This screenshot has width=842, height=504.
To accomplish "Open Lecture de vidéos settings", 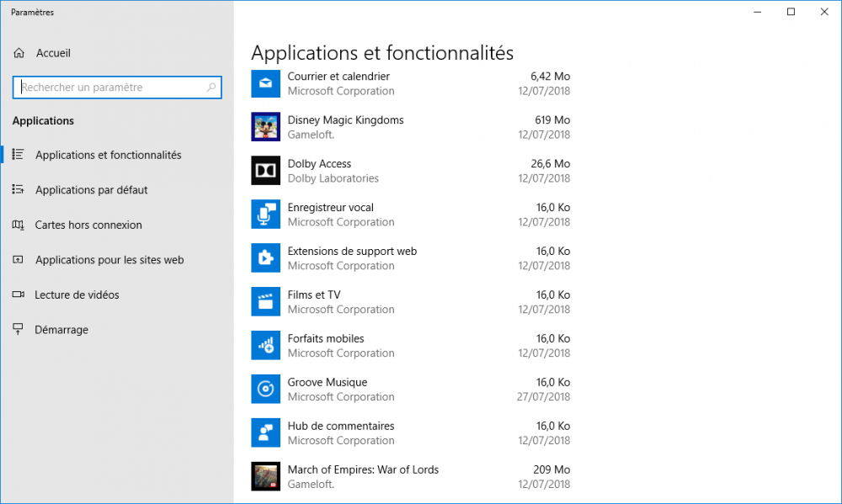I will [x=77, y=295].
